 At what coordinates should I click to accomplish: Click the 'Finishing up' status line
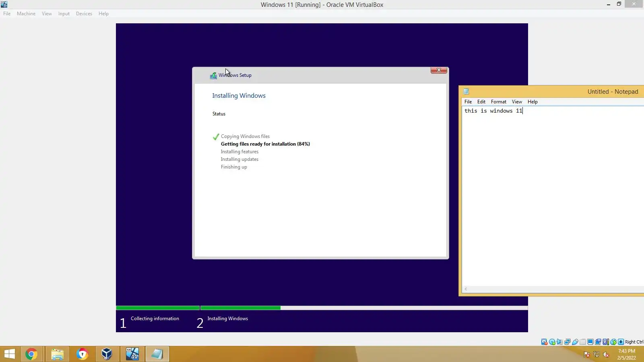[234, 167]
